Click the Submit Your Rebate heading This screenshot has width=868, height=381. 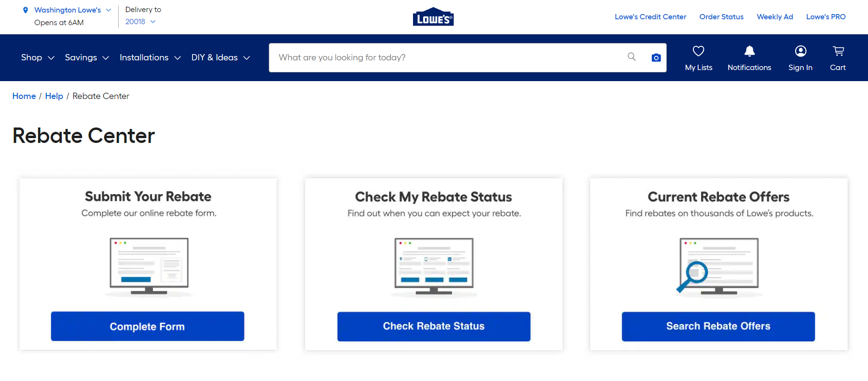148,197
